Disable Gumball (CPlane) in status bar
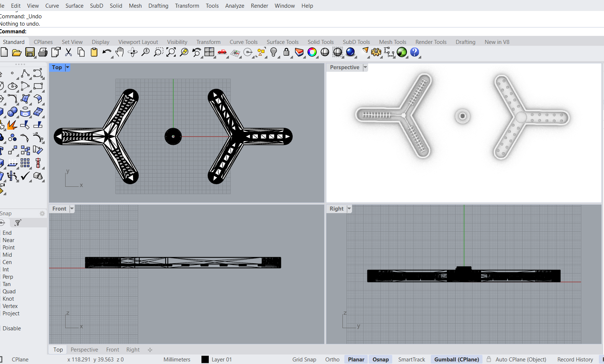 pyautogui.click(x=456, y=360)
